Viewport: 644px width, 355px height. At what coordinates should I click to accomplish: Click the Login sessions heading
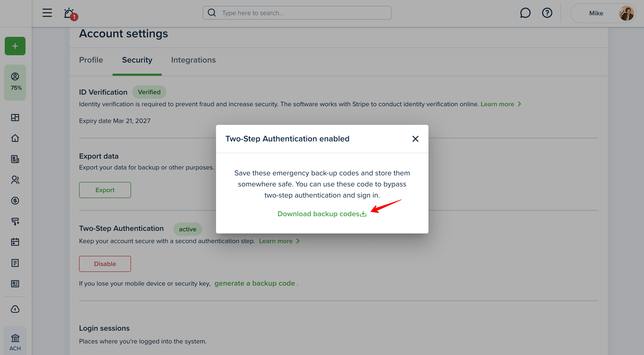pos(104,328)
